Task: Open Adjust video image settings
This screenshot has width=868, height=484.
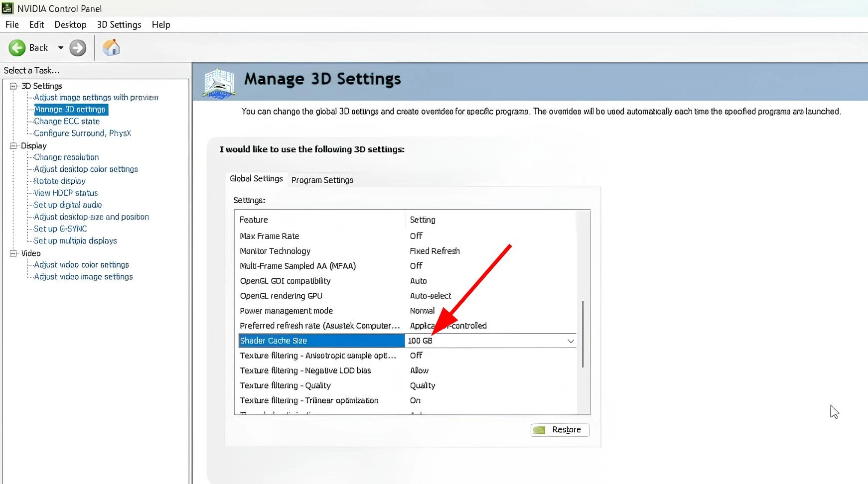Action: (x=83, y=277)
